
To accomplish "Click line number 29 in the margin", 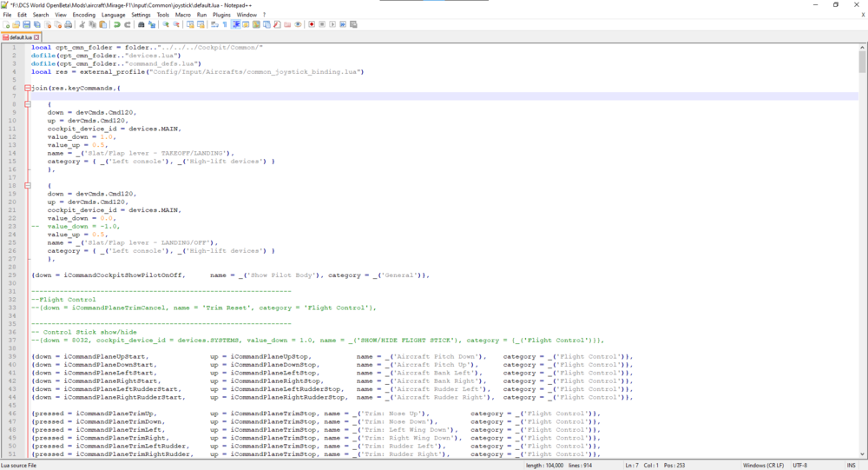I will pyautogui.click(x=12, y=275).
